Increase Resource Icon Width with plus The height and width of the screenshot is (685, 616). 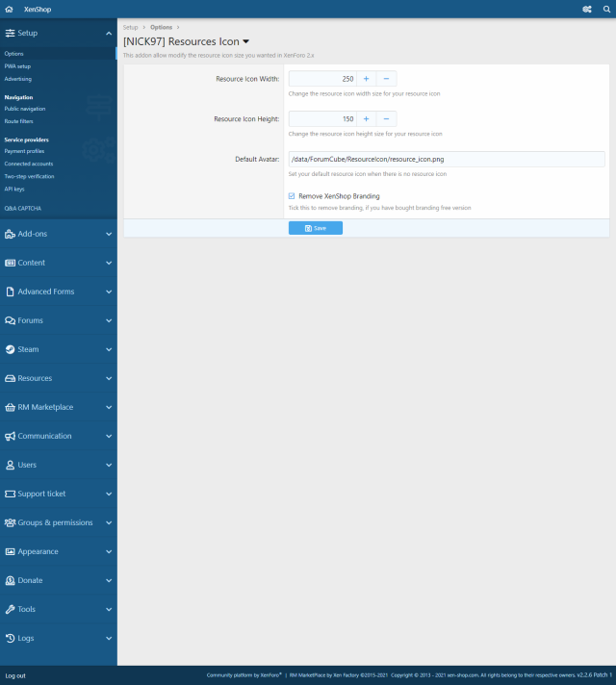coord(366,79)
